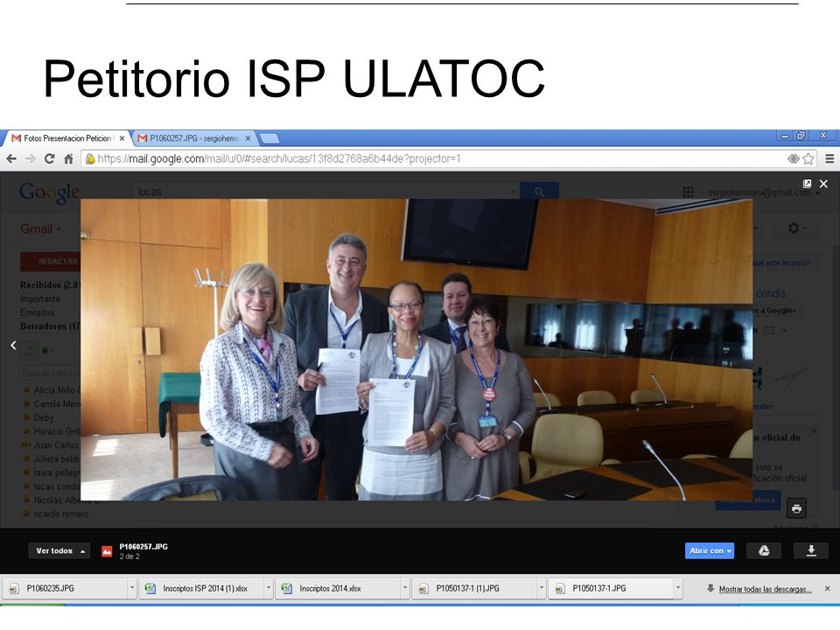Click the REDACTAR compose button

[51, 262]
